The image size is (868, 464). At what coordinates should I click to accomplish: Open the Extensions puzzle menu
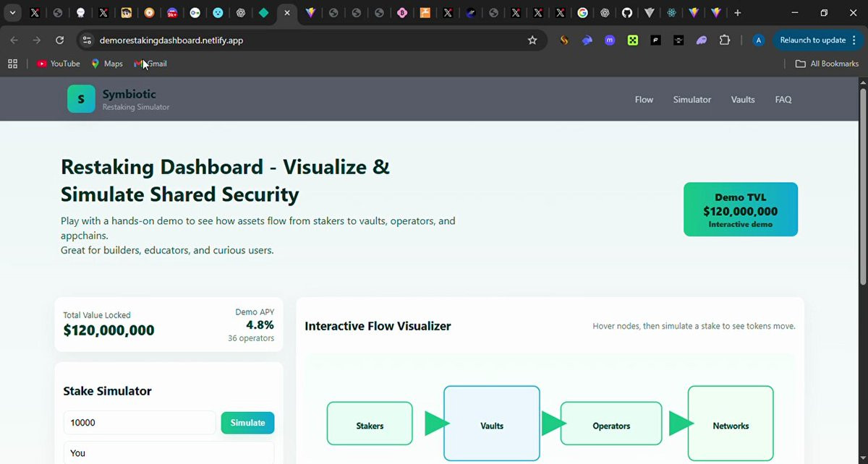point(725,40)
